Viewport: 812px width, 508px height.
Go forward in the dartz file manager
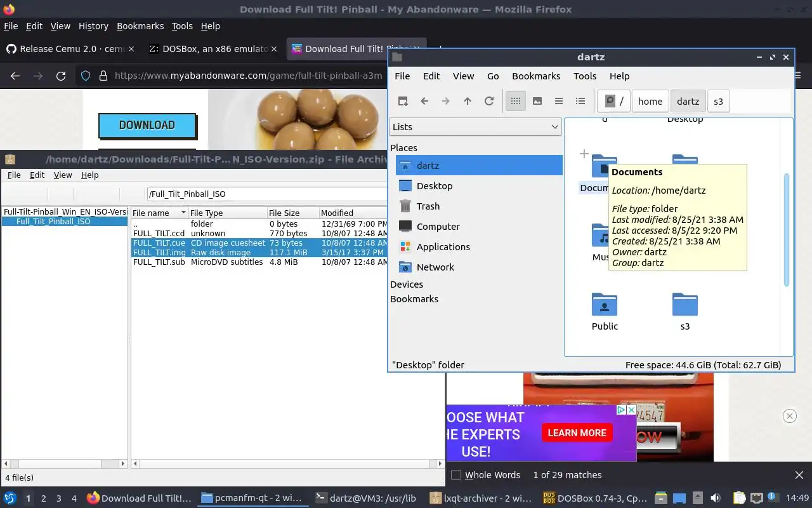(446, 101)
